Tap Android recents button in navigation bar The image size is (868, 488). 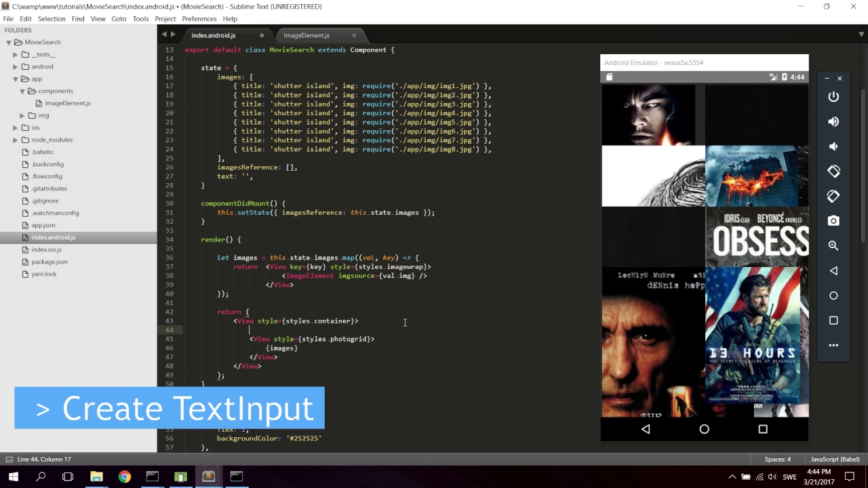[763, 429]
